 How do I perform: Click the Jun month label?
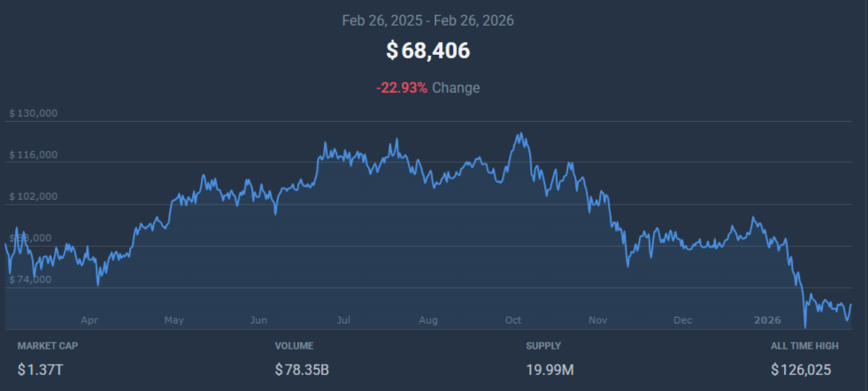coord(258,320)
